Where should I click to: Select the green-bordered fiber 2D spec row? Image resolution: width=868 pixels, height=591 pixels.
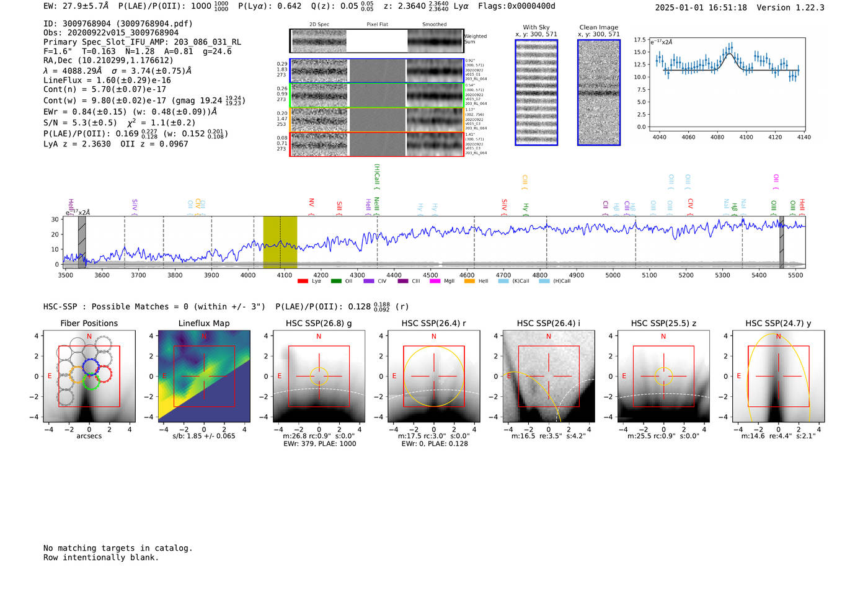click(377, 95)
